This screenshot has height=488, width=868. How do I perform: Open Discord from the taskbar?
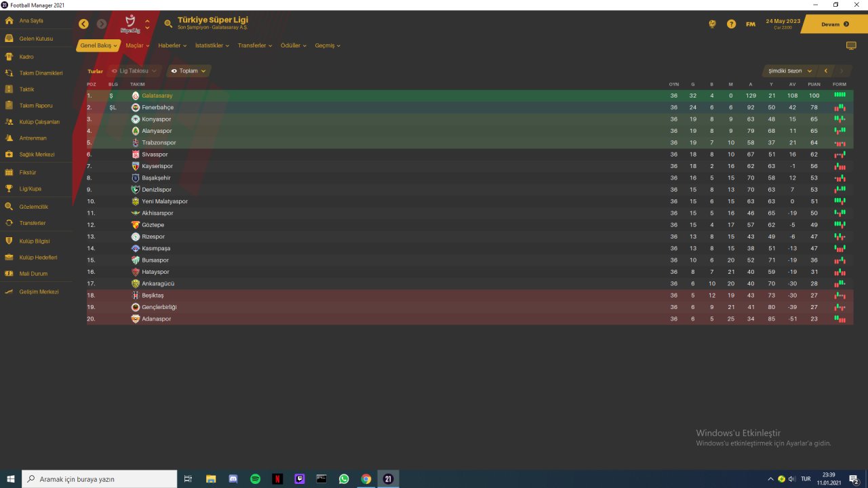click(233, 479)
